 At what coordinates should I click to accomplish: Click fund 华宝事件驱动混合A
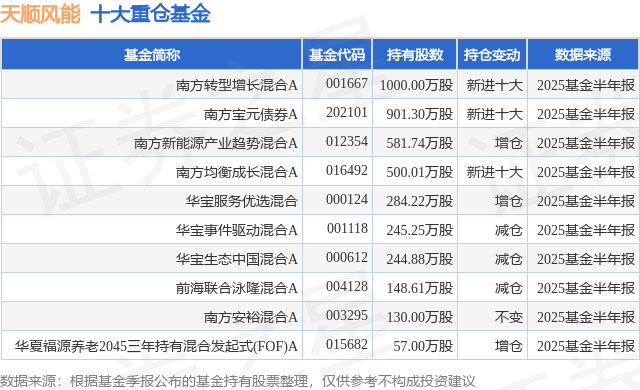[237, 230]
